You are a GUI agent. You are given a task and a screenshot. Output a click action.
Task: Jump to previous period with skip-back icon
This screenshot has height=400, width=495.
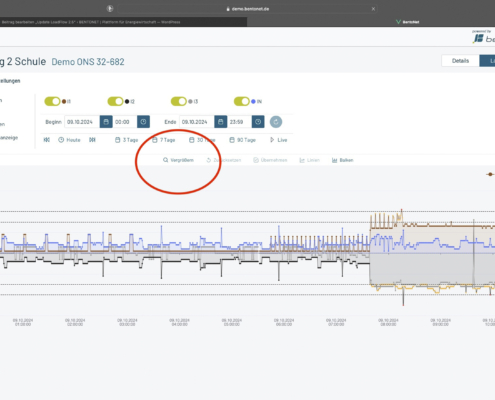[x=47, y=140]
